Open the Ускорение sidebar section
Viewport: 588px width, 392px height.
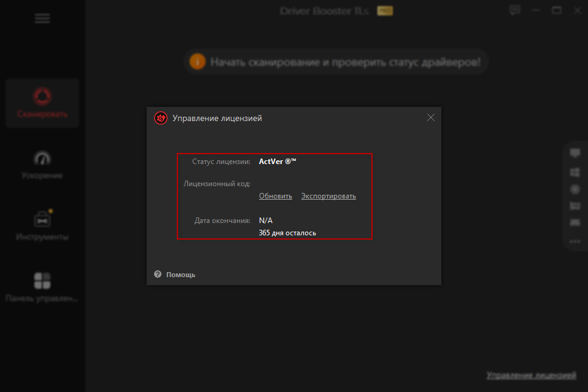click(x=42, y=165)
